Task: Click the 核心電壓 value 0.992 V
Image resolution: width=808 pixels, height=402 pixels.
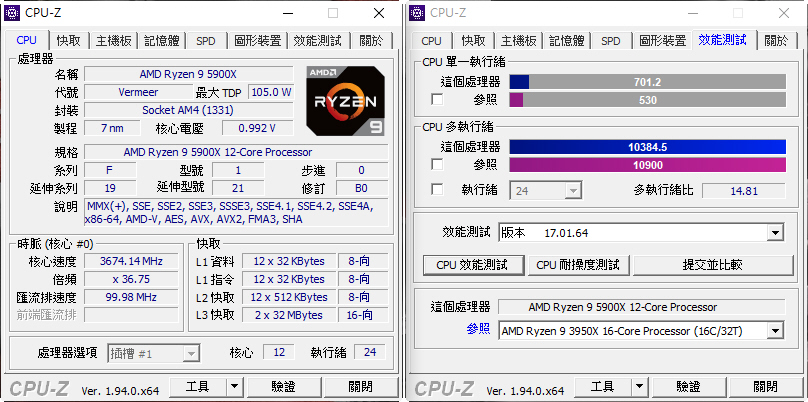Action: pyautogui.click(x=258, y=128)
